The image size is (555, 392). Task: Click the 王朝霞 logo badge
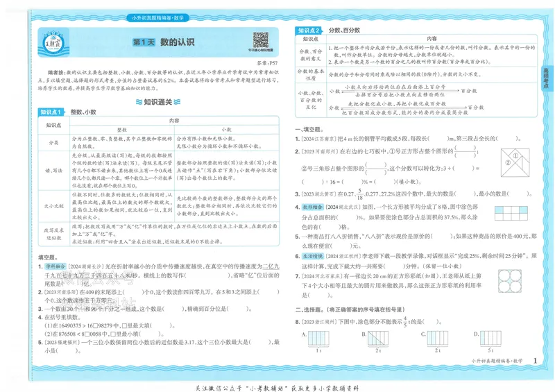53,43
